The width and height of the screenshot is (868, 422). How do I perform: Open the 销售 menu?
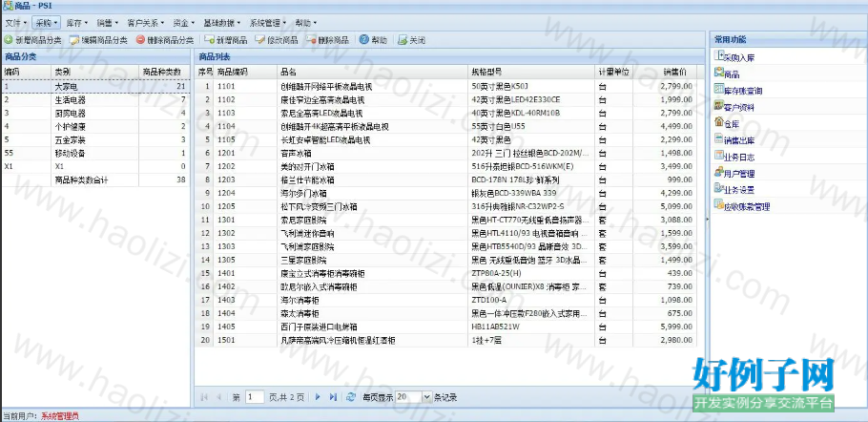pyautogui.click(x=108, y=23)
